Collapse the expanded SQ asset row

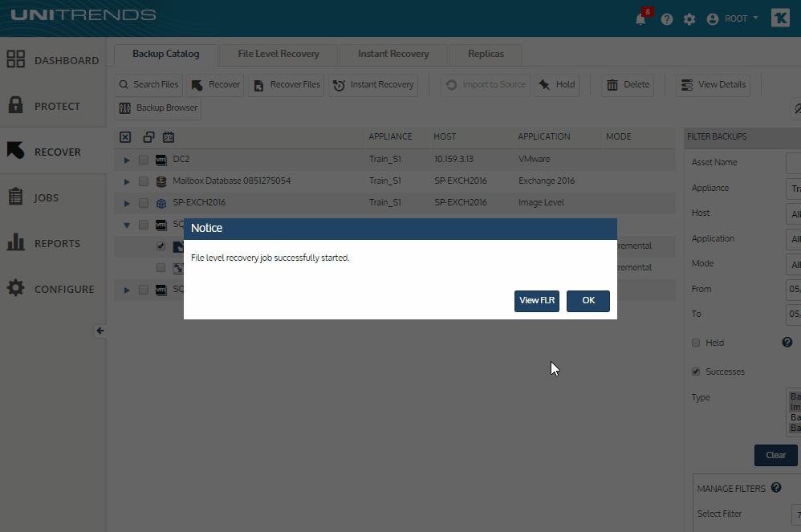[127, 225]
